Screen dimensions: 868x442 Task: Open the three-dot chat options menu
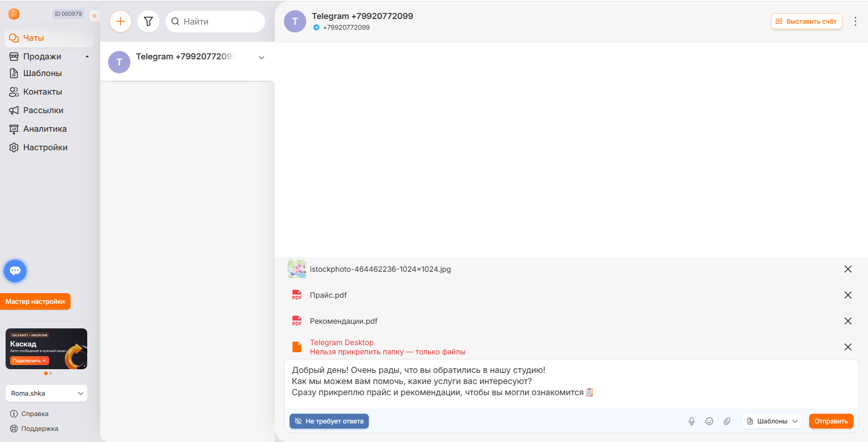tap(855, 21)
